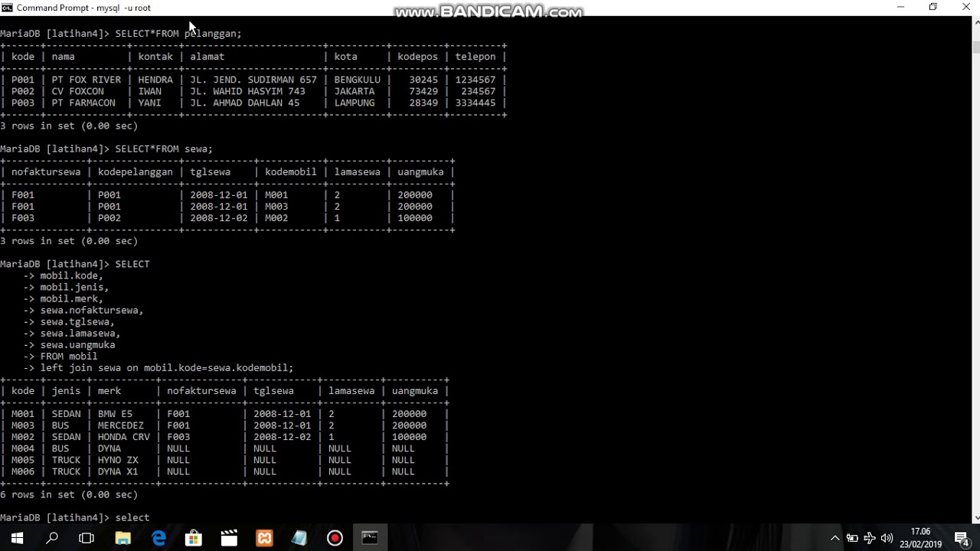
Task: Open the notepad-like app icon in taskbar
Action: coord(299,538)
